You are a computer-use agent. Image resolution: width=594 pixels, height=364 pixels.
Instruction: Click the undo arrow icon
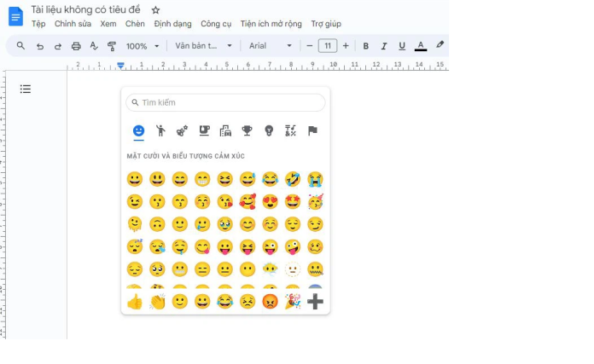(39, 46)
